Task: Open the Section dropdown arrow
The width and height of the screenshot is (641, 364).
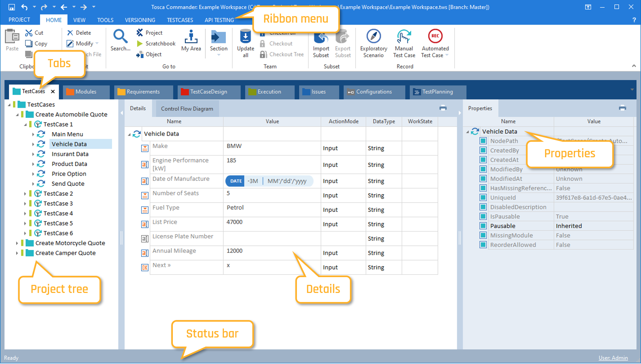Action: [x=219, y=55]
